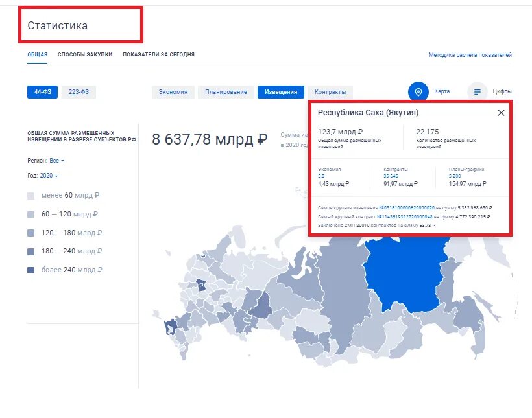Switch to Цифры list view icon
Image resolution: width=532 pixels, height=418 pixels.
tap(477, 91)
